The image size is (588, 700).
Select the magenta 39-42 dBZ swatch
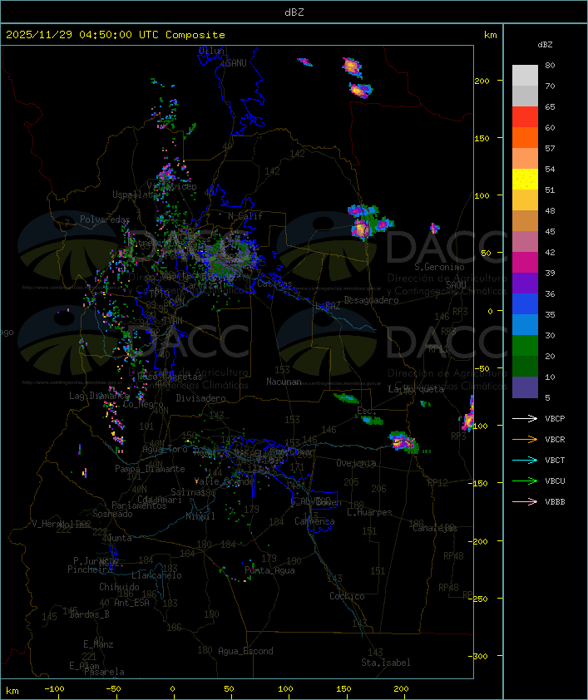point(525,262)
